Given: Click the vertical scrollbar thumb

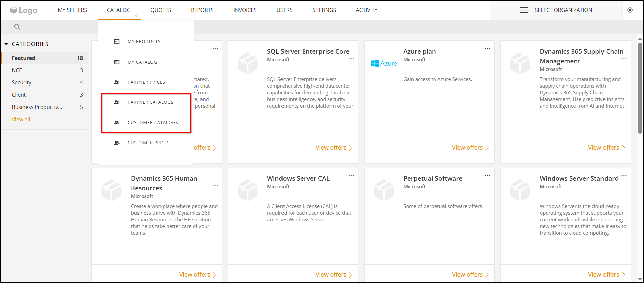Looking at the screenshot, I should point(640,88).
